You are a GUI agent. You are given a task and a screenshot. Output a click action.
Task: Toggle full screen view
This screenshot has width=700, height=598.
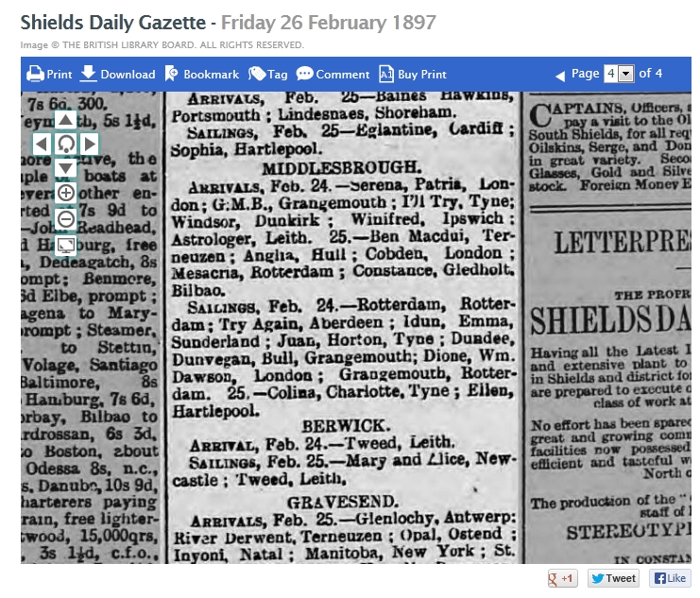pos(65,246)
